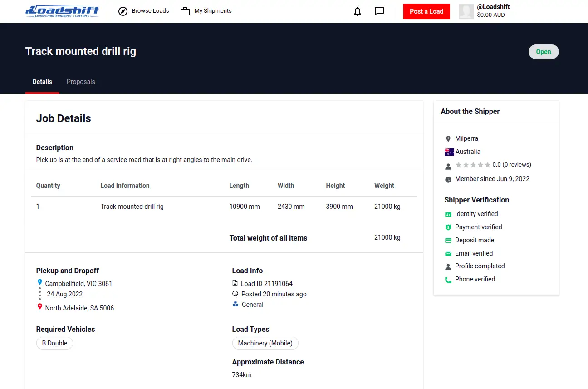Toggle the Machinery (Mobile) load type chip

click(x=265, y=343)
